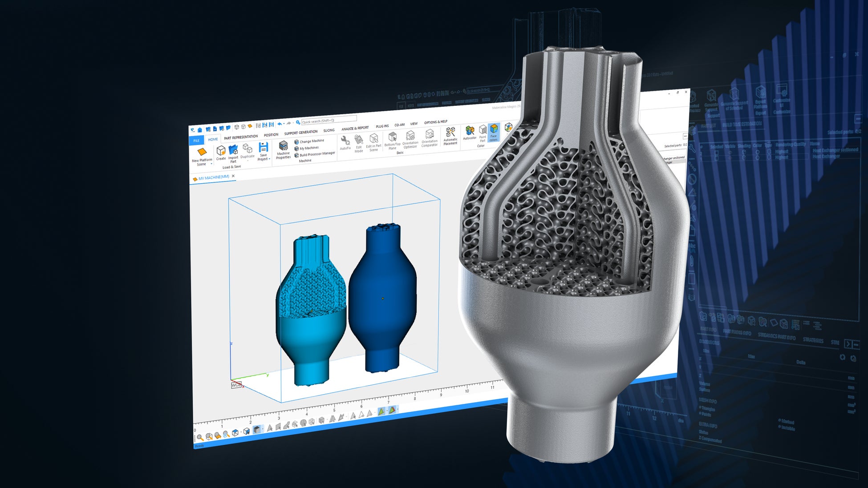Open Build Processor Manager
The height and width of the screenshot is (488, 868).
click(x=317, y=154)
